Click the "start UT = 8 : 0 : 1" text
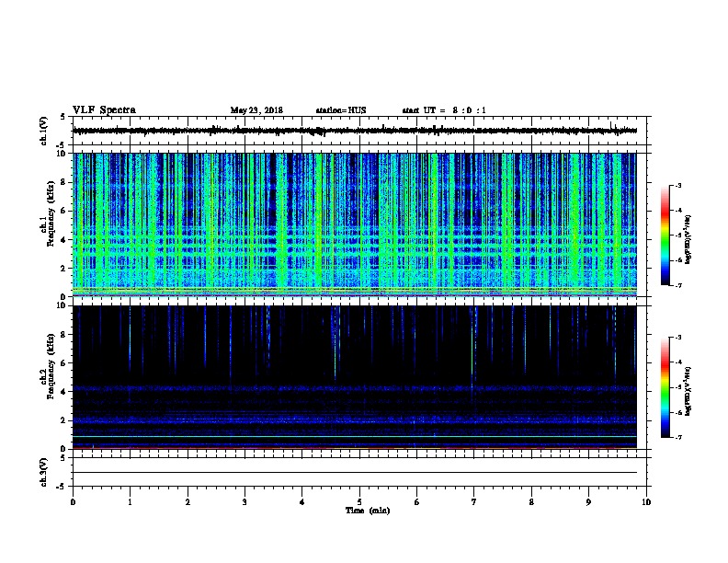The image size is (728, 563). pyautogui.click(x=444, y=110)
